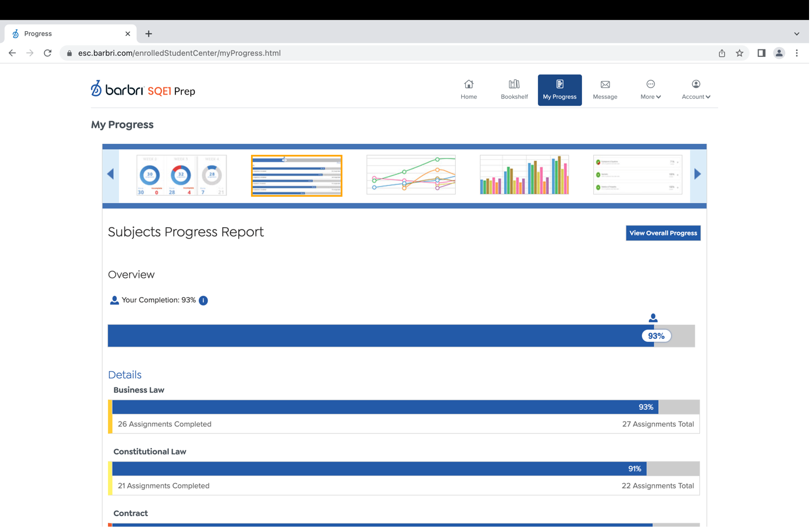
Task: Expand the Account dropdown menu
Action: [696, 90]
